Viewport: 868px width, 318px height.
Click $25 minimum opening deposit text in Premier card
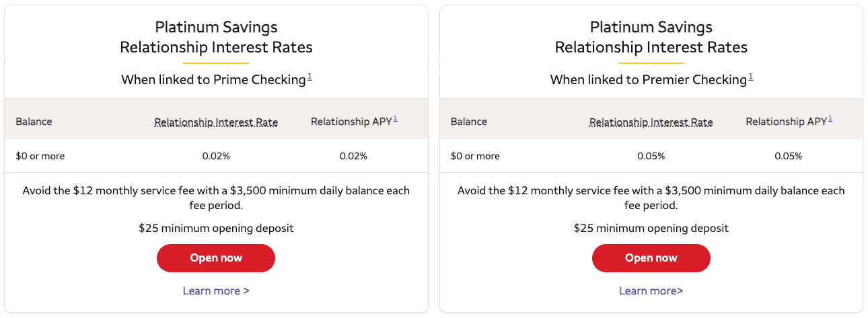651,228
